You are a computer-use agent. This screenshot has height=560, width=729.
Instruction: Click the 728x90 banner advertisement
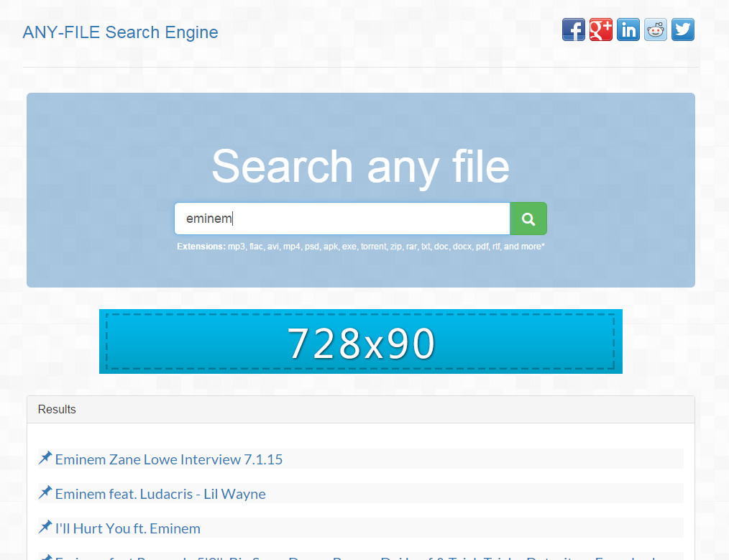click(361, 341)
